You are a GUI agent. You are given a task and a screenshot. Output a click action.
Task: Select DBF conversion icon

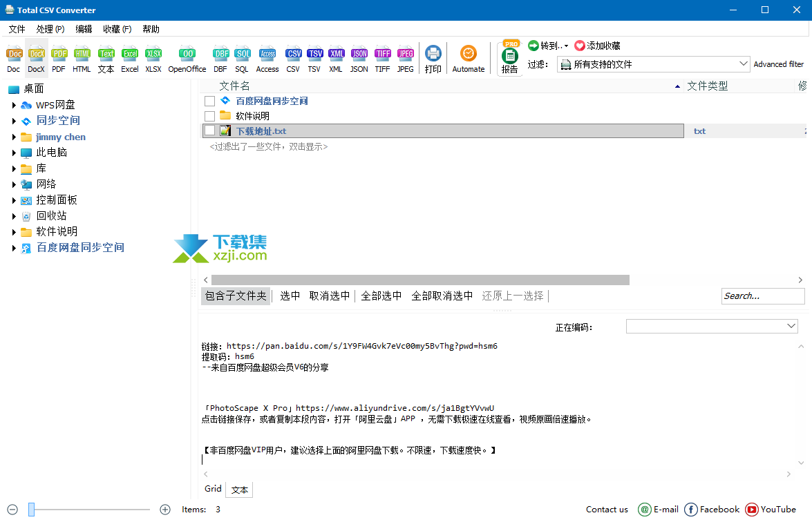[220, 59]
